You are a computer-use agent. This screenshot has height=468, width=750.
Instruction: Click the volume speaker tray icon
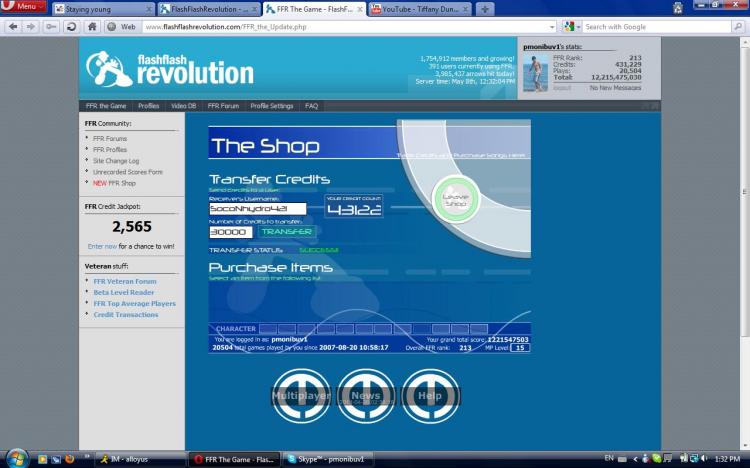point(704,458)
